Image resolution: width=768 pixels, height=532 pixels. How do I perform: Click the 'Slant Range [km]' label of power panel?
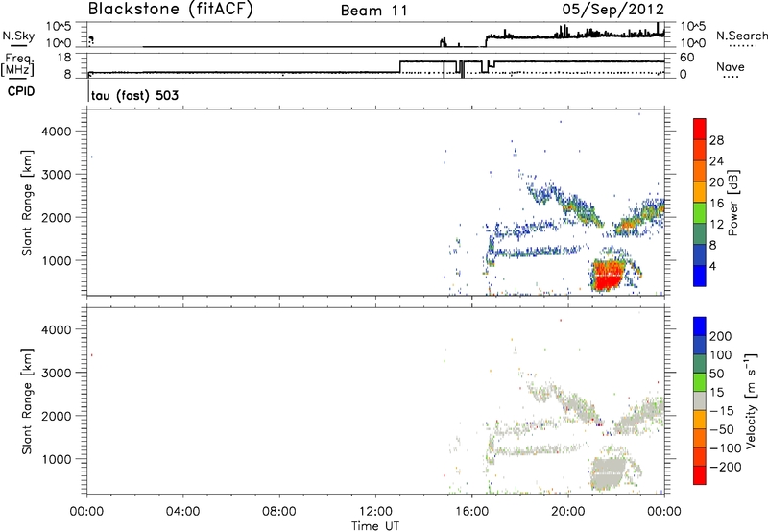click(x=27, y=203)
